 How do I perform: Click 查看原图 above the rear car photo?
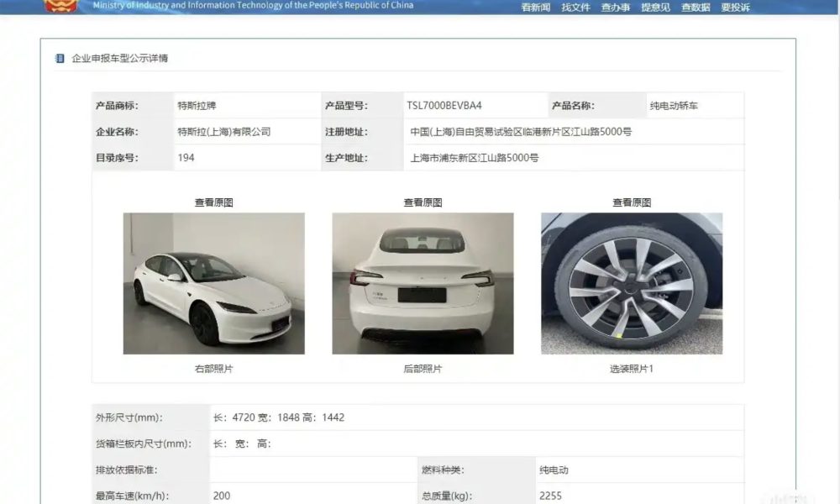coord(423,202)
